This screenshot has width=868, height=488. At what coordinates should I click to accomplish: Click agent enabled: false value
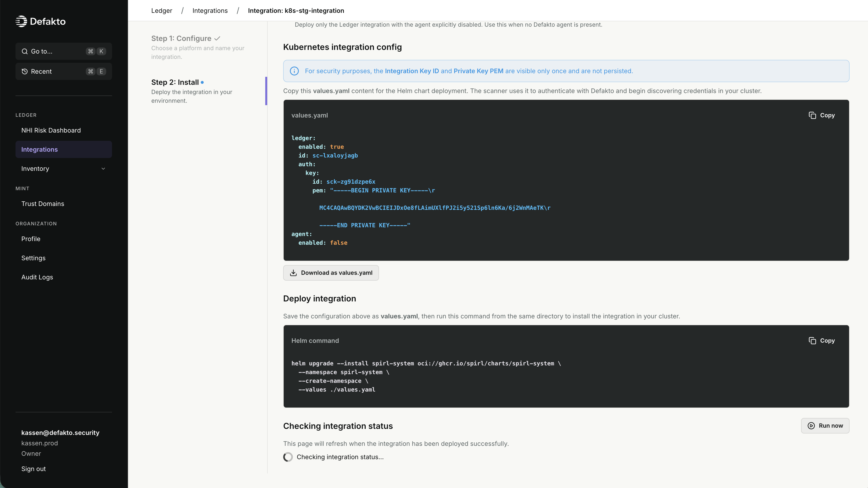click(x=339, y=243)
